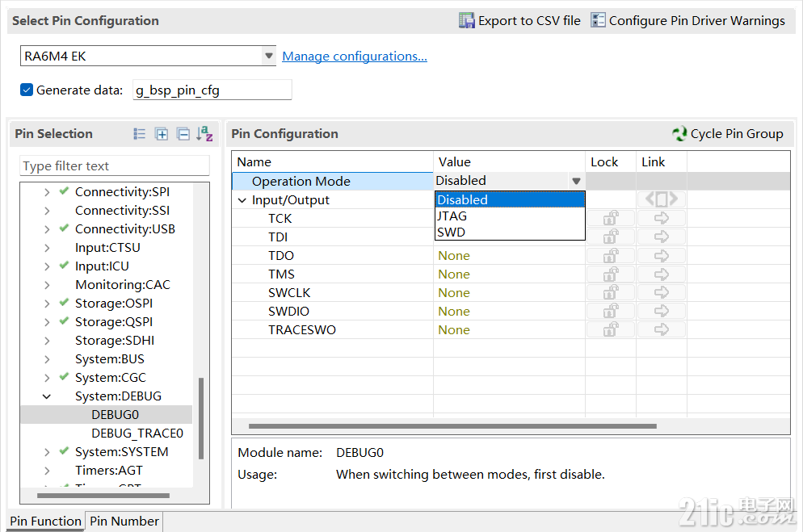The image size is (803, 532).
Task: Click the lock icon for TDO row
Action: pyautogui.click(x=611, y=256)
